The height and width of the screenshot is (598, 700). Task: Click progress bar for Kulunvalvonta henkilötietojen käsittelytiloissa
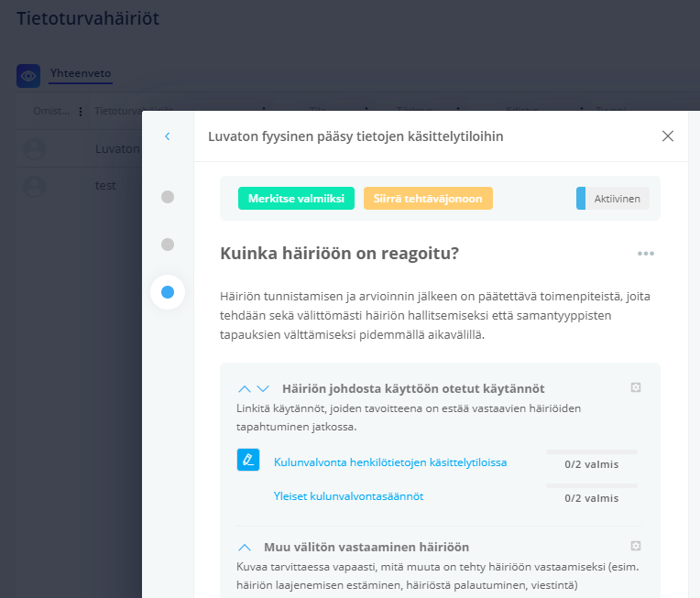[592, 452]
